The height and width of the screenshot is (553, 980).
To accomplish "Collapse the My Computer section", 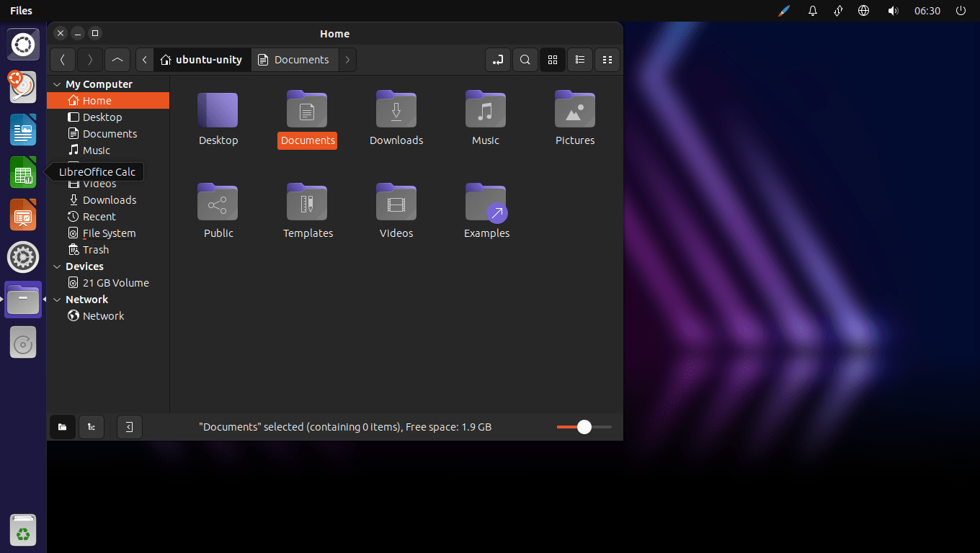I will (57, 84).
